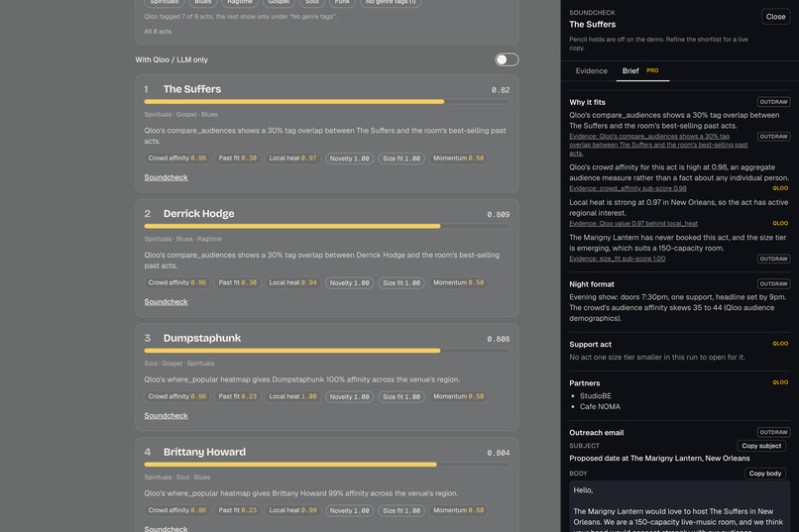Click Momentum 0.50 chip on The Suffers
799x532 pixels.
[459, 159]
